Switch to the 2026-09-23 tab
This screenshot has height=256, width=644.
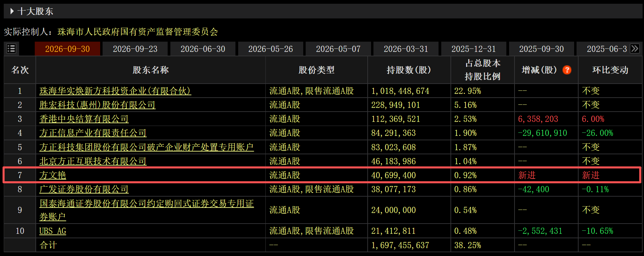point(135,49)
